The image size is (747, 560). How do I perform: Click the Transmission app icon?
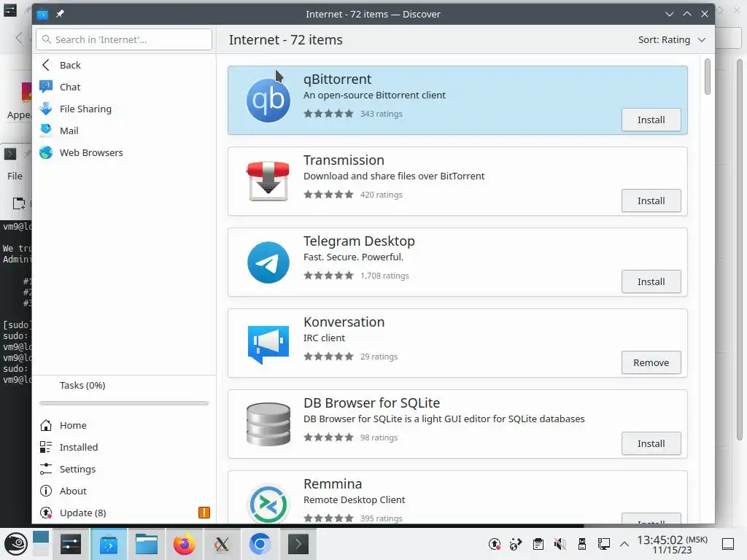[268, 181]
